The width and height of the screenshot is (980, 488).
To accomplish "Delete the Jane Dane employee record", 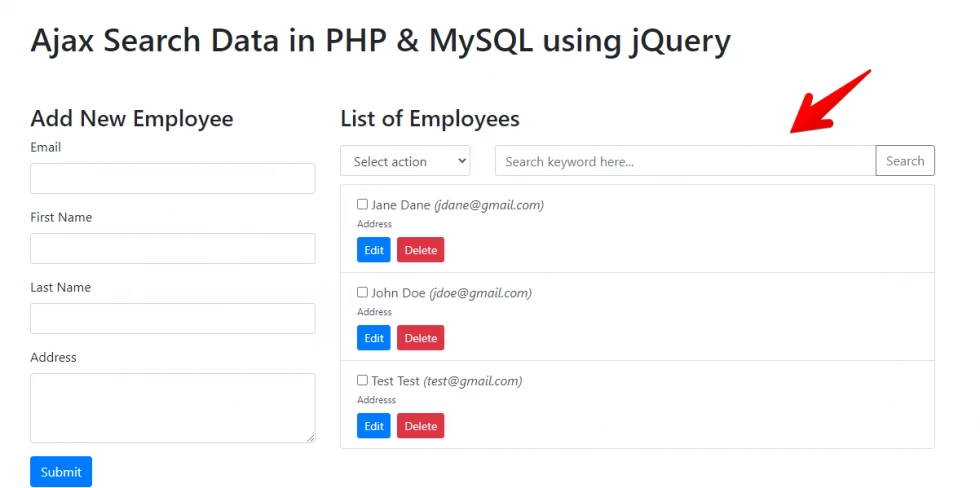I will 421,250.
